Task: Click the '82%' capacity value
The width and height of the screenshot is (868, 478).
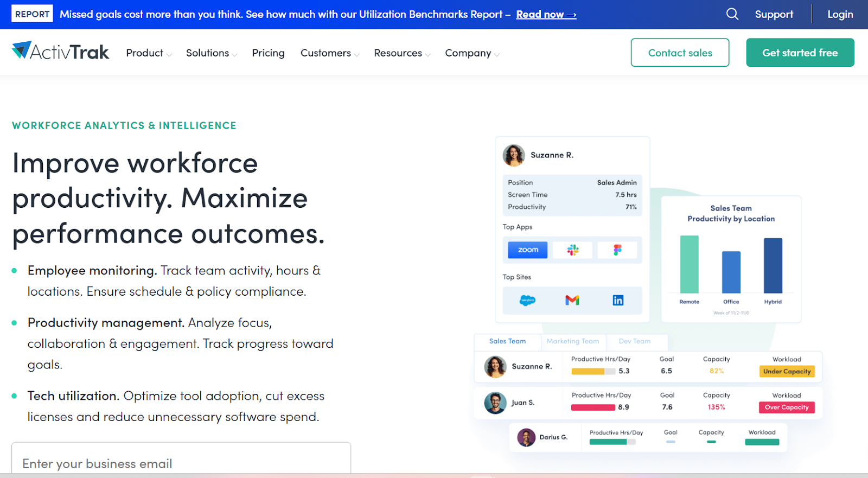Action: coord(717,371)
